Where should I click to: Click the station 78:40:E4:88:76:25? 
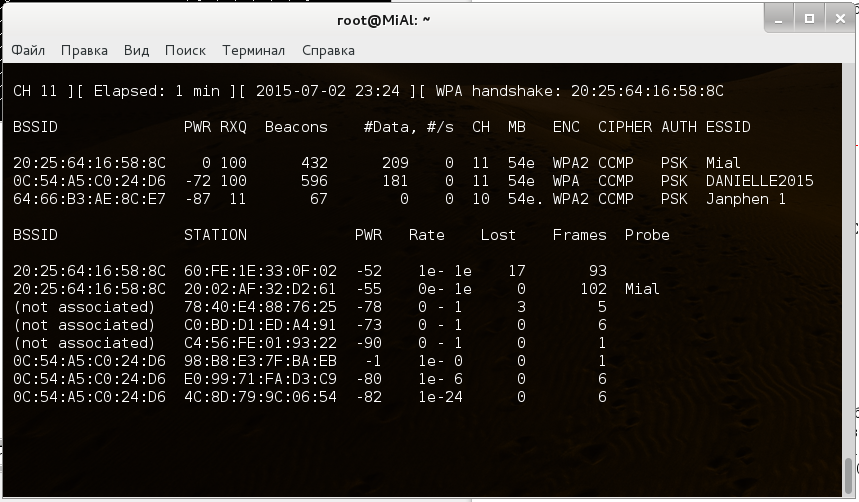tap(260, 307)
